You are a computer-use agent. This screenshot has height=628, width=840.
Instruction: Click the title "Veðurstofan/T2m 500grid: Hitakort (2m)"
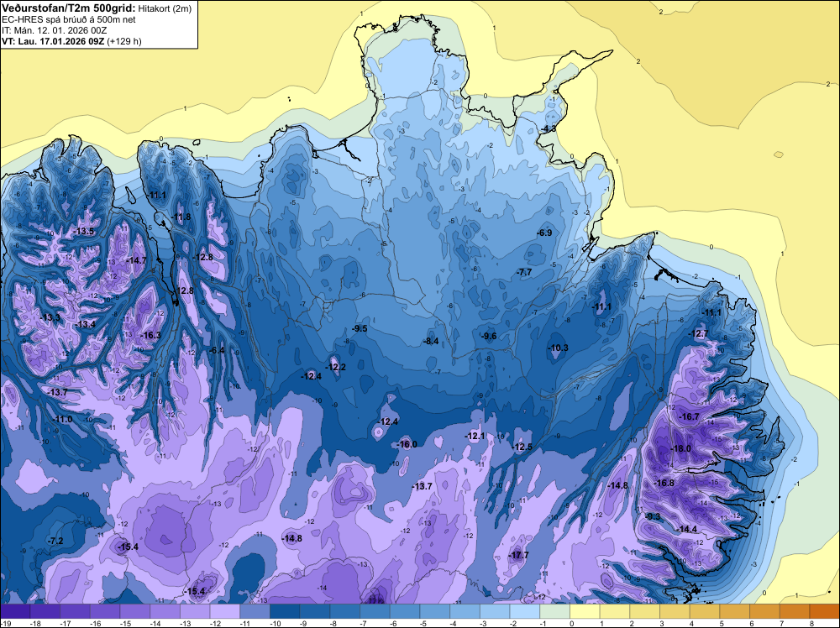[x=97, y=8]
